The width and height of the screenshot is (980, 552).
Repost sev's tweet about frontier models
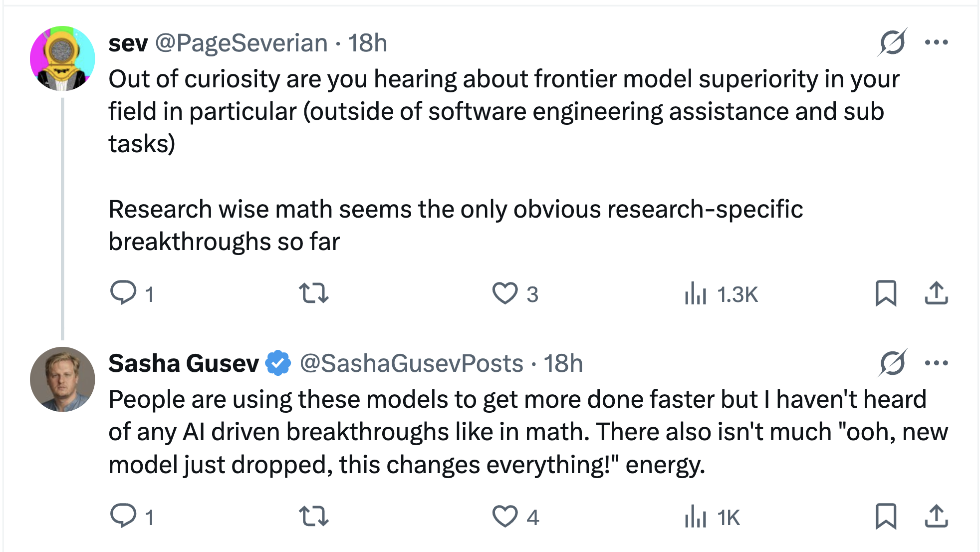313,293
